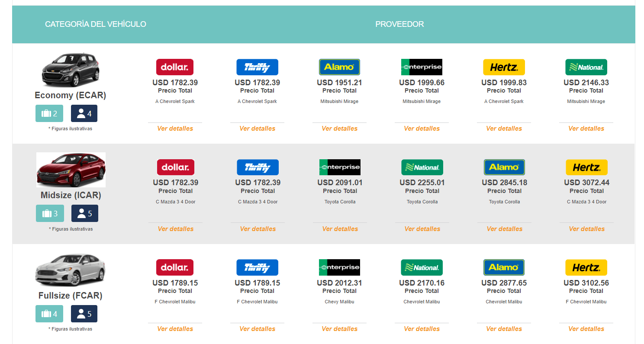The width and height of the screenshot is (644, 344).
Task: Click A Chevrolet Spark label under Hertz
Action: point(504,101)
